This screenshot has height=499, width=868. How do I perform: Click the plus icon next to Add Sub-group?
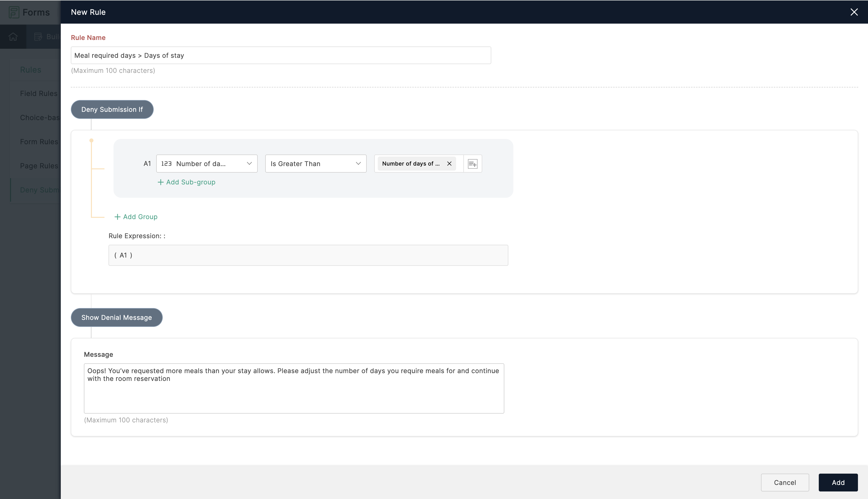pos(160,182)
